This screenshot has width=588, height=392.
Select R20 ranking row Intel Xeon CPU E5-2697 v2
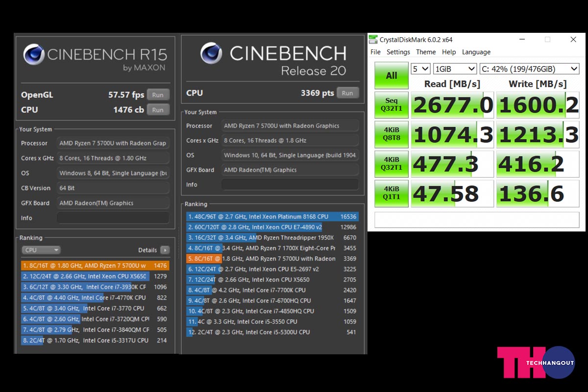point(272,269)
